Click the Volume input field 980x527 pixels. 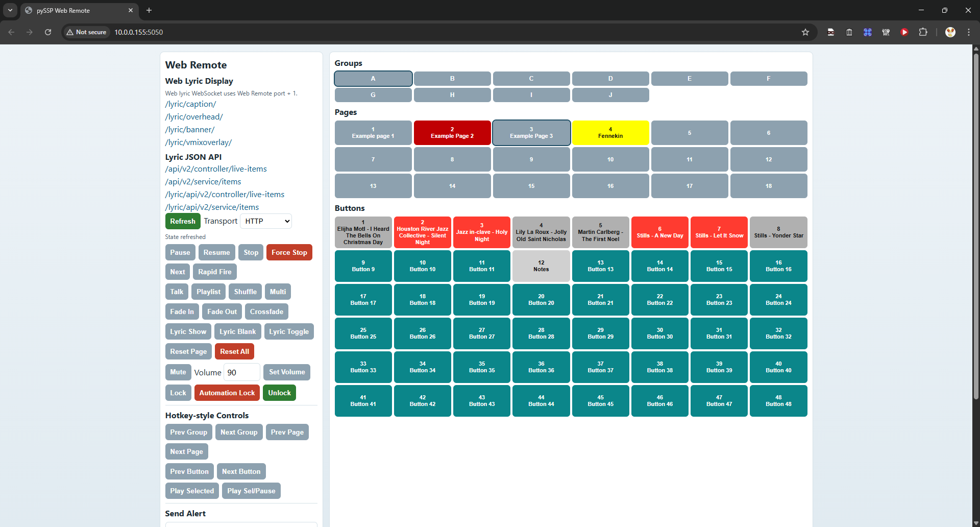point(241,372)
